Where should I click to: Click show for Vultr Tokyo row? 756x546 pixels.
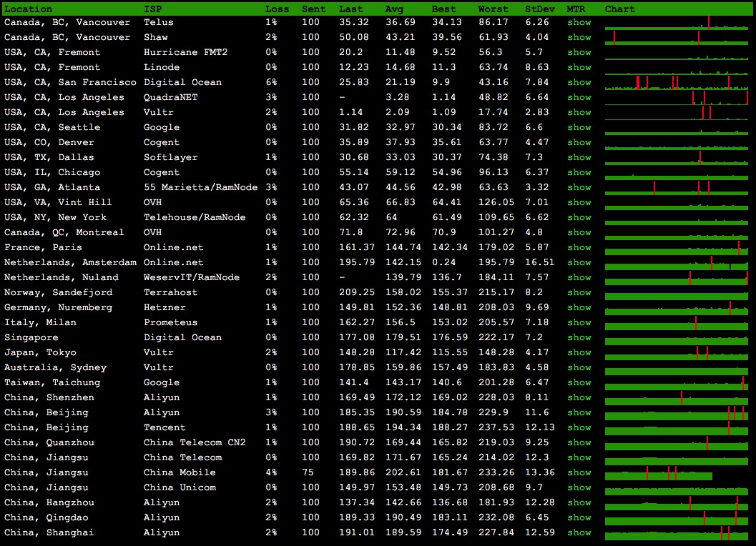[x=579, y=352]
